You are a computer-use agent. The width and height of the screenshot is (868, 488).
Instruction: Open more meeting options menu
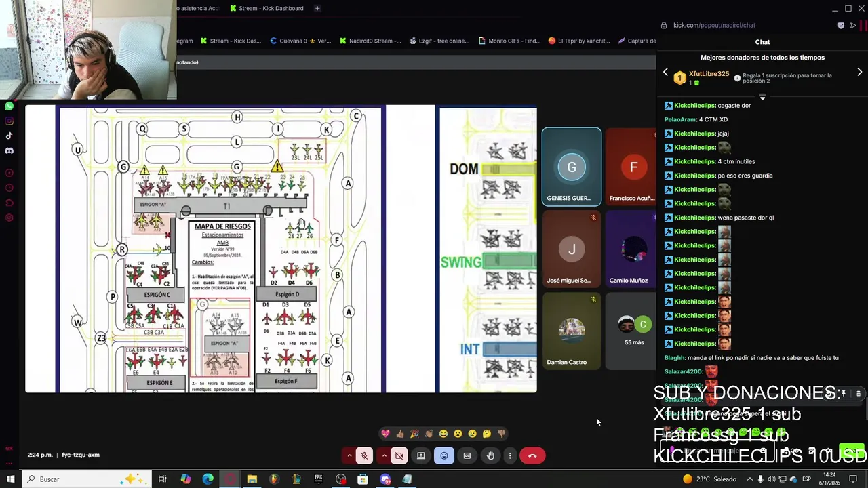click(x=510, y=455)
